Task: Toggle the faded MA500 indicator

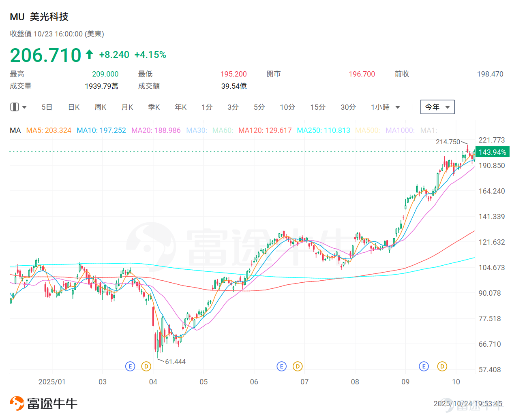Action: click(368, 130)
